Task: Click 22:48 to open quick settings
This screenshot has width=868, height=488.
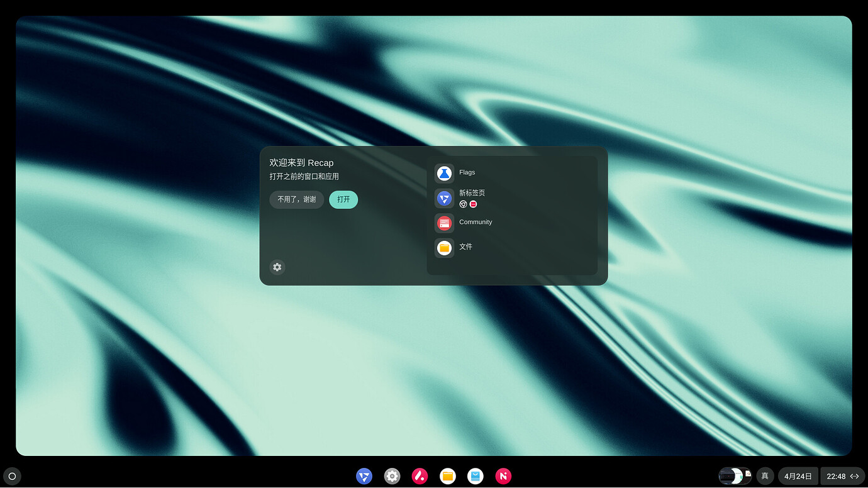Action: (837, 476)
